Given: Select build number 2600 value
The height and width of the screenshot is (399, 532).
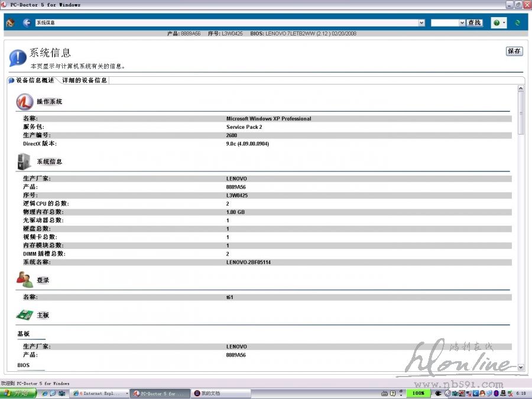Looking at the screenshot, I should click(231, 135).
